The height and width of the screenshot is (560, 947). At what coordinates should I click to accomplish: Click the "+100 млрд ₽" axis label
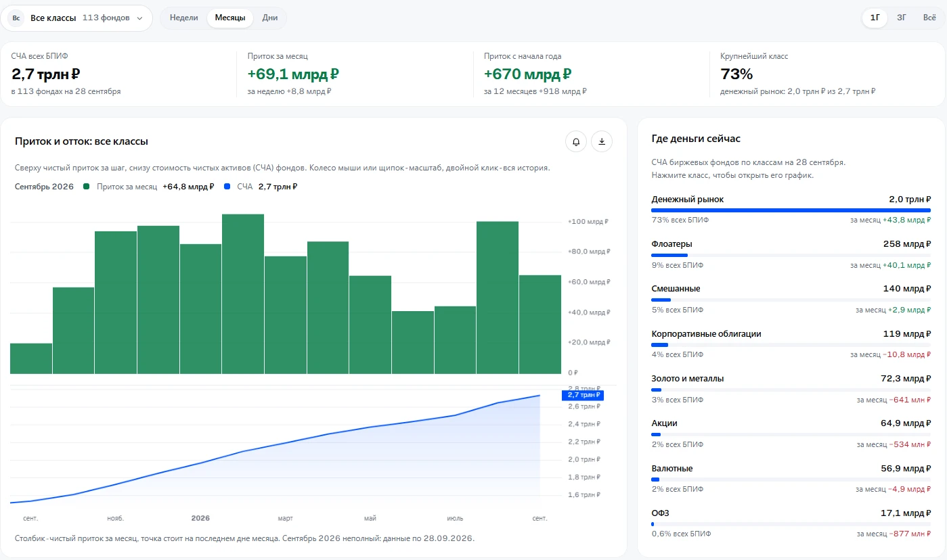(x=588, y=222)
